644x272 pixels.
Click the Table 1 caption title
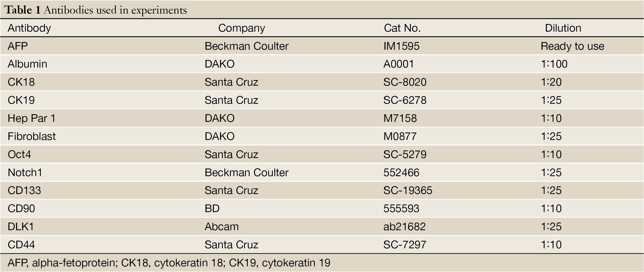[96, 10]
